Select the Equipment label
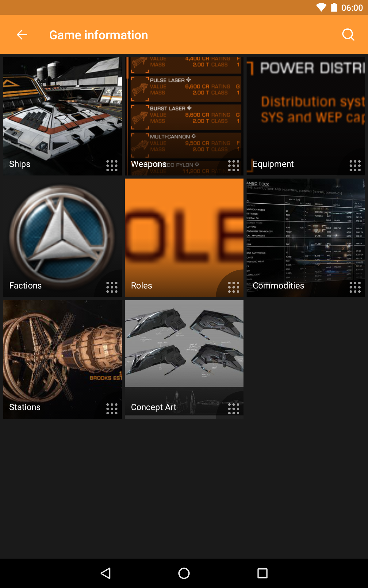Image resolution: width=368 pixels, height=588 pixels. (x=273, y=164)
